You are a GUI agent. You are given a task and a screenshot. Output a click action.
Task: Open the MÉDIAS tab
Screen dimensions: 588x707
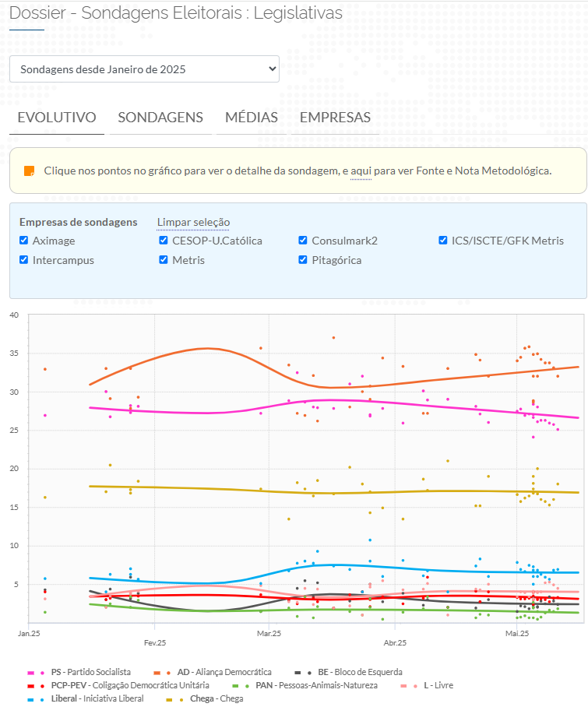point(251,118)
